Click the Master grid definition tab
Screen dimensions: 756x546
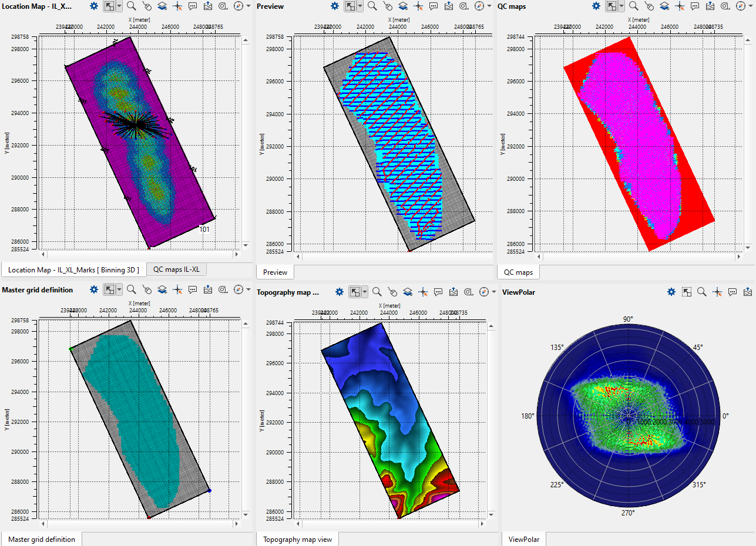coord(42,540)
